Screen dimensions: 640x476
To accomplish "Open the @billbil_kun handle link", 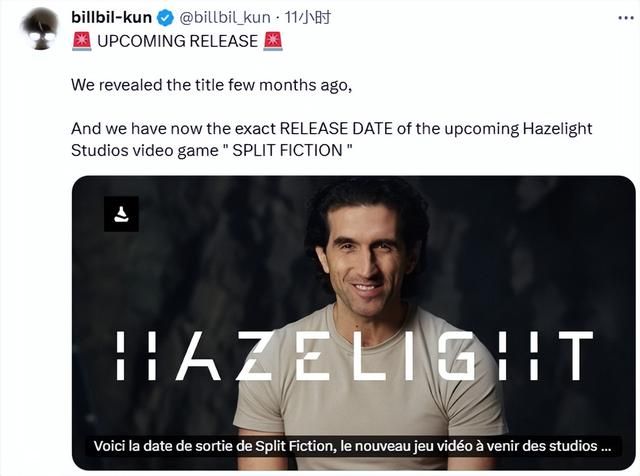I will coord(225,18).
